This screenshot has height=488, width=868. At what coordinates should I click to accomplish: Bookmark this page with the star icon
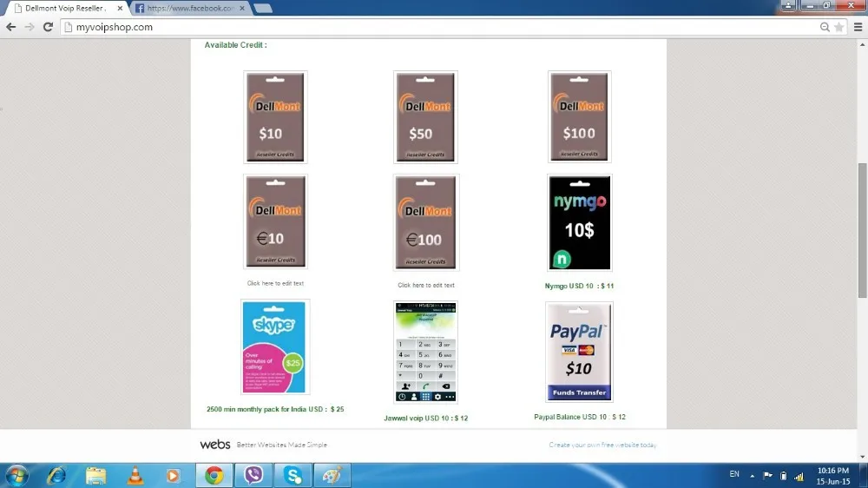coord(839,27)
